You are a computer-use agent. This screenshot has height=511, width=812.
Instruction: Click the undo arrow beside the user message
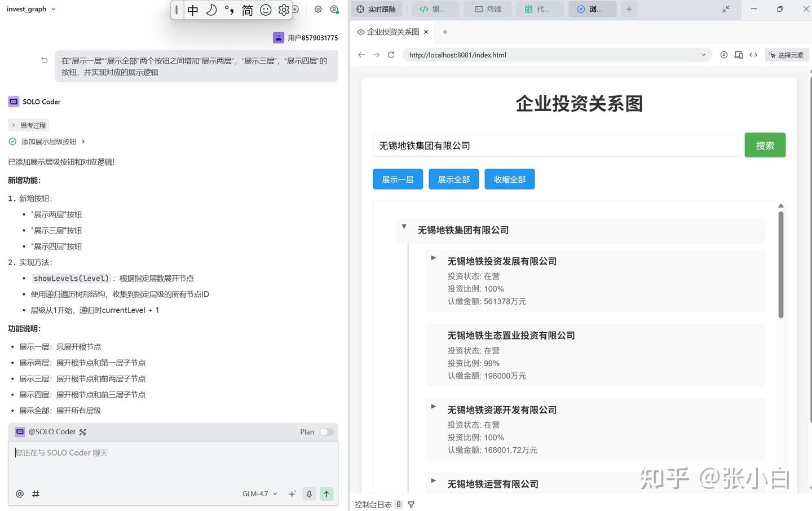click(x=45, y=60)
